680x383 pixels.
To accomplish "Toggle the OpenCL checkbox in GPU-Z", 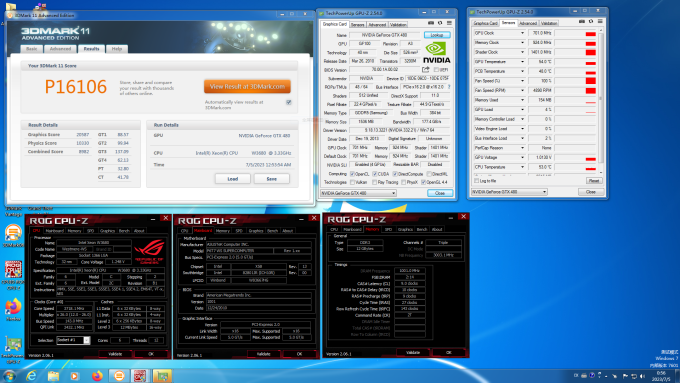I will (352, 174).
